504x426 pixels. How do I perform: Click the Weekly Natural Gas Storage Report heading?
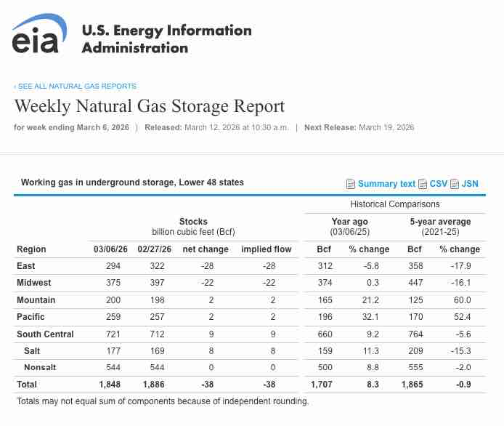tap(150, 106)
